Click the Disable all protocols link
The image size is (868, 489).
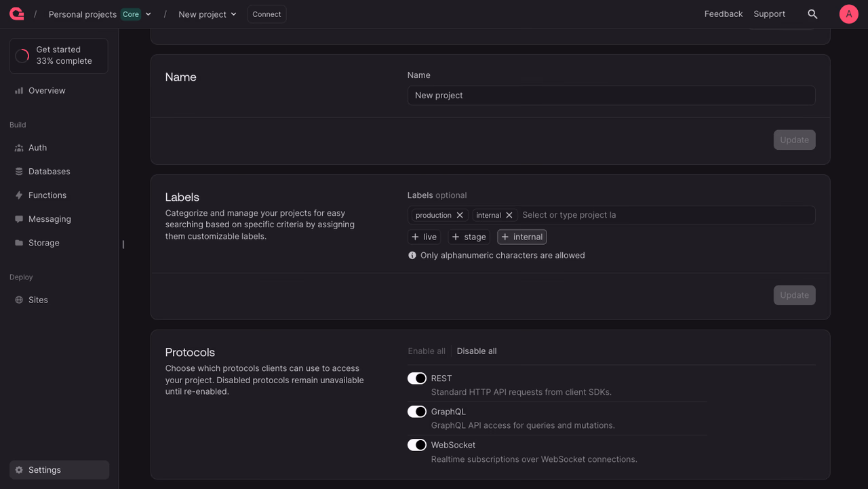[x=477, y=351]
